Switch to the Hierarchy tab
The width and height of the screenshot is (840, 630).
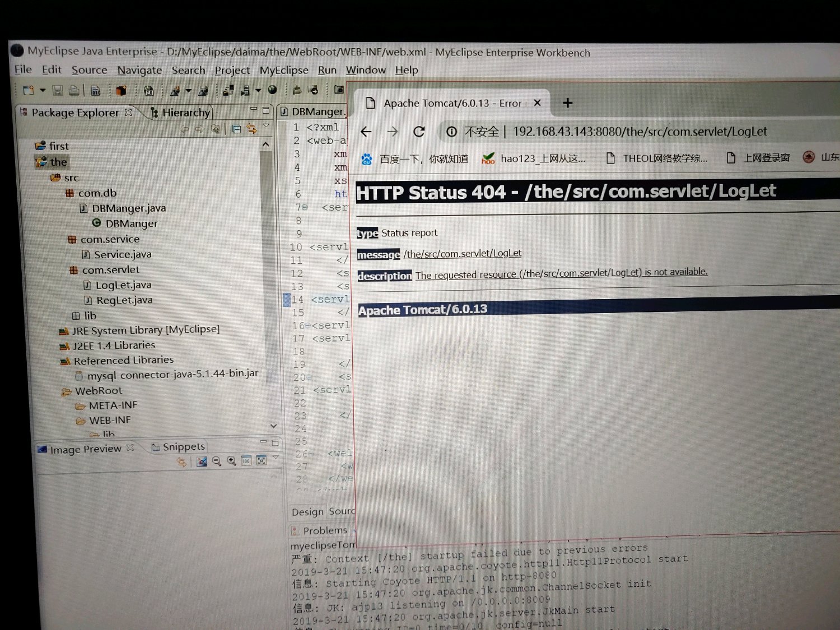181,113
